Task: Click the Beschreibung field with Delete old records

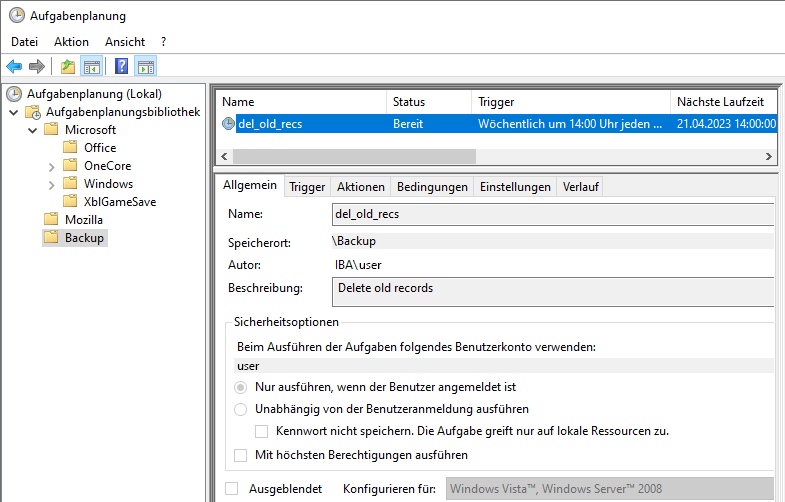Action: tap(553, 292)
